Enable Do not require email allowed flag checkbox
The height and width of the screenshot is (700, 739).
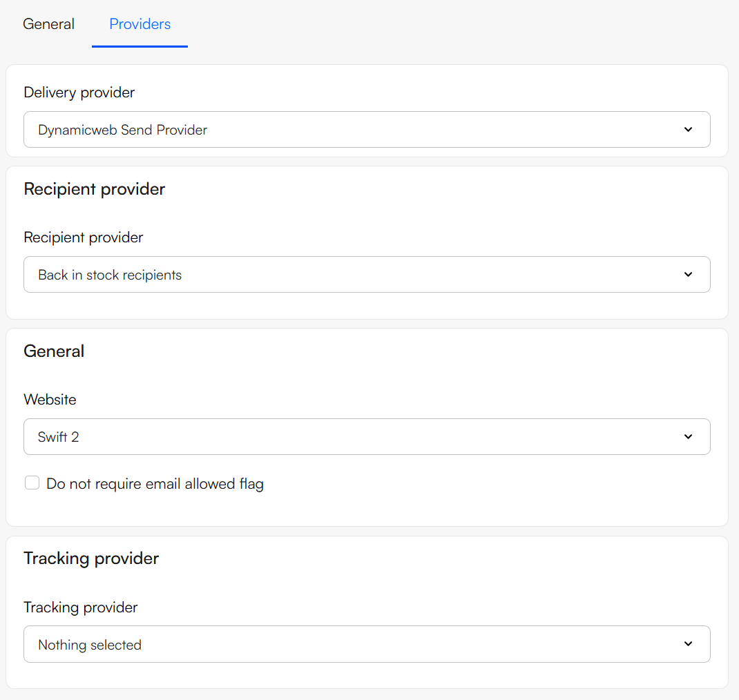pos(32,483)
